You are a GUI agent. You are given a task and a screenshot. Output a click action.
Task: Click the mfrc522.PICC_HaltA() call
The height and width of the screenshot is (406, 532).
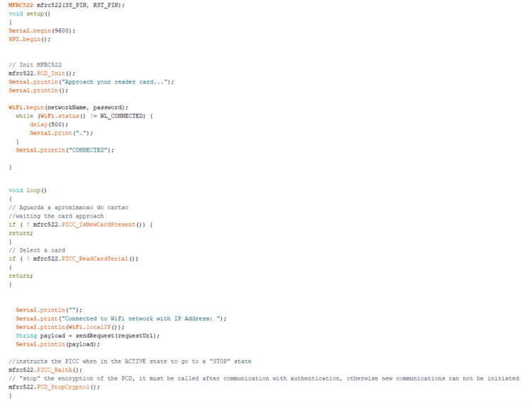tap(45, 369)
